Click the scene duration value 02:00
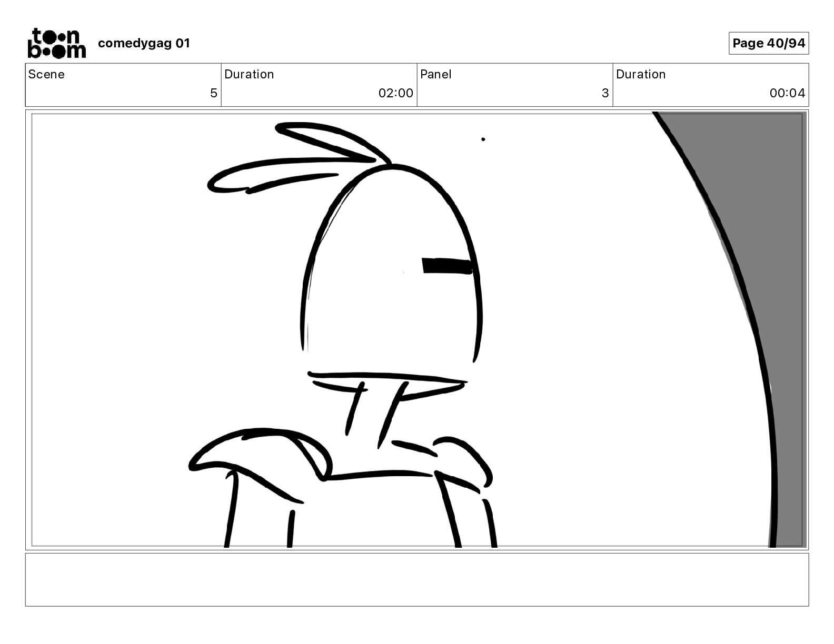Screen dimensions: 834x644 (395, 93)
